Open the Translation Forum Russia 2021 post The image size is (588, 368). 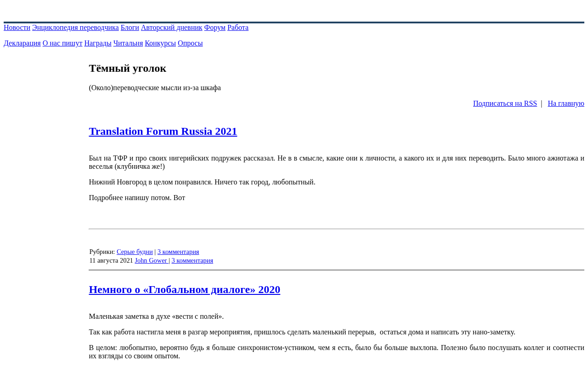coord(163,132)
